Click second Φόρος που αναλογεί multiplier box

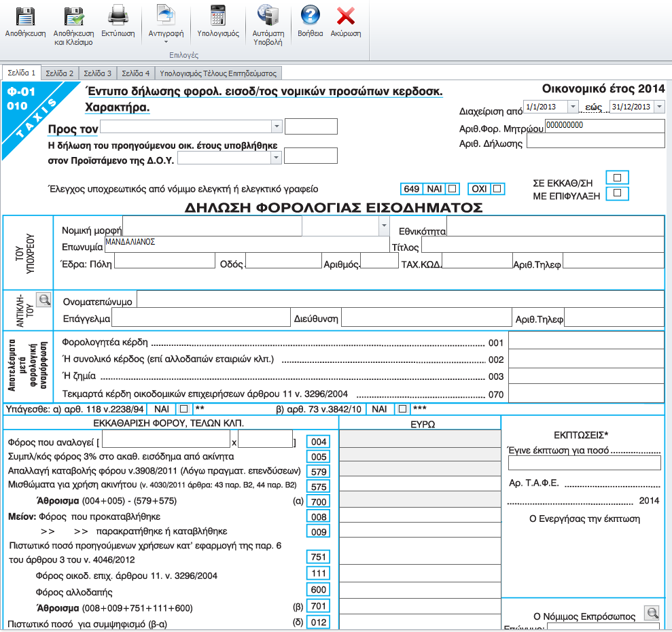pyautogui.click(x=265, y=438)
